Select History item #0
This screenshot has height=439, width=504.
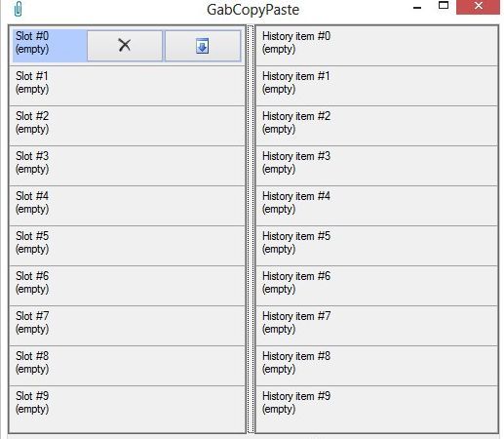pyautogui.click(x=376, y=46)
